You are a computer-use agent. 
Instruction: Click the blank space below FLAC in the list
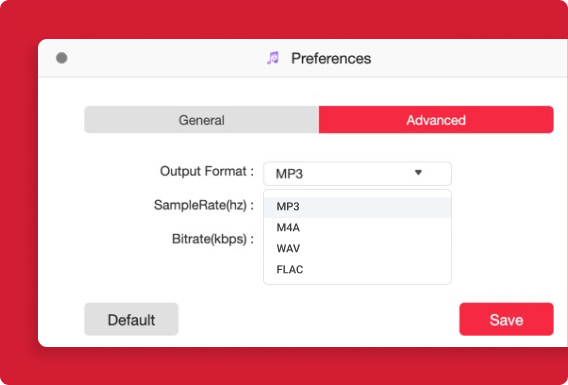tap(357, 281)
